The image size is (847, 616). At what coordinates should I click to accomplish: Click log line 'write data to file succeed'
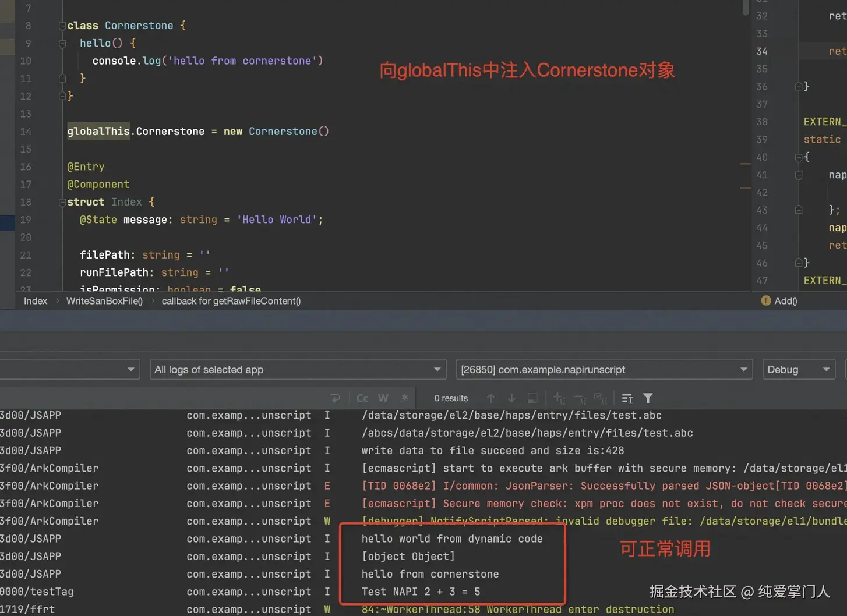[x=493, y=451]
